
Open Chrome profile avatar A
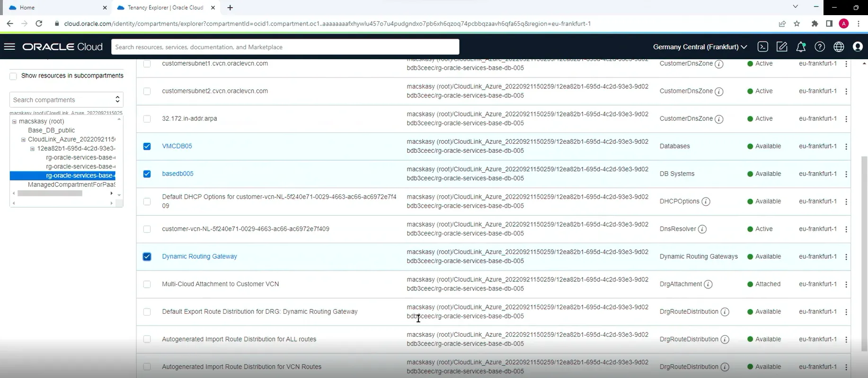point(844,24)
